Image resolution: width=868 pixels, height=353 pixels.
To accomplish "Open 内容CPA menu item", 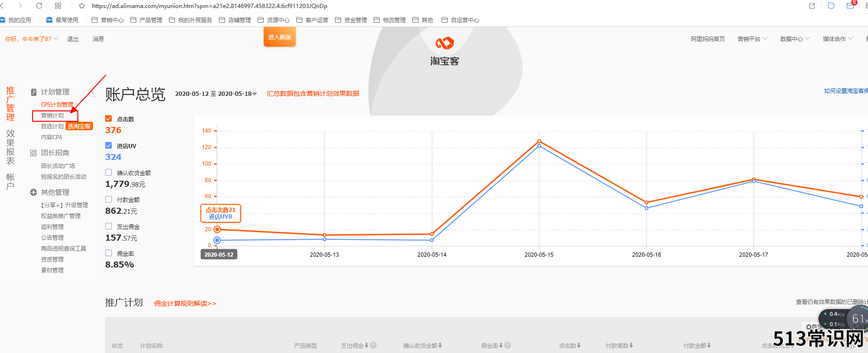I will point(51,137).
